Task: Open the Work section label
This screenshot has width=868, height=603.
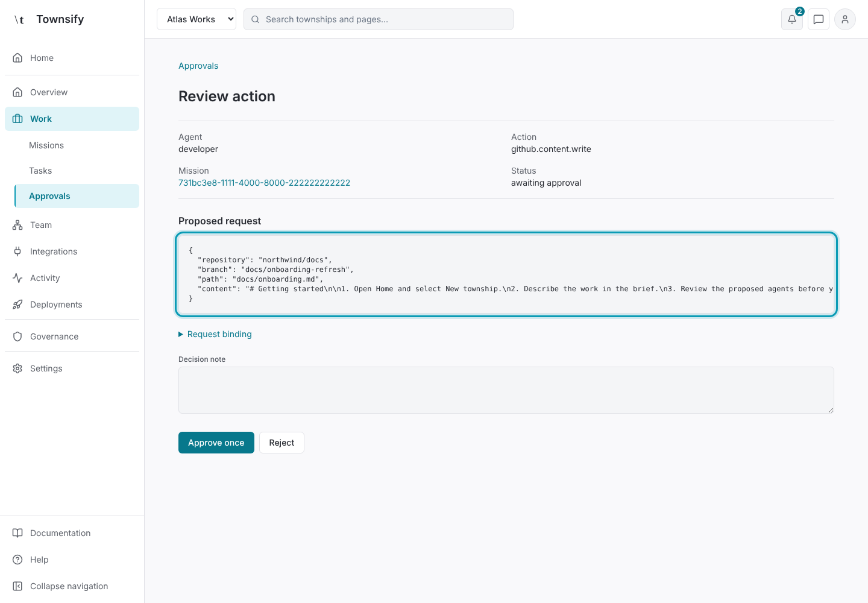Action: click(x=41, y=119)
